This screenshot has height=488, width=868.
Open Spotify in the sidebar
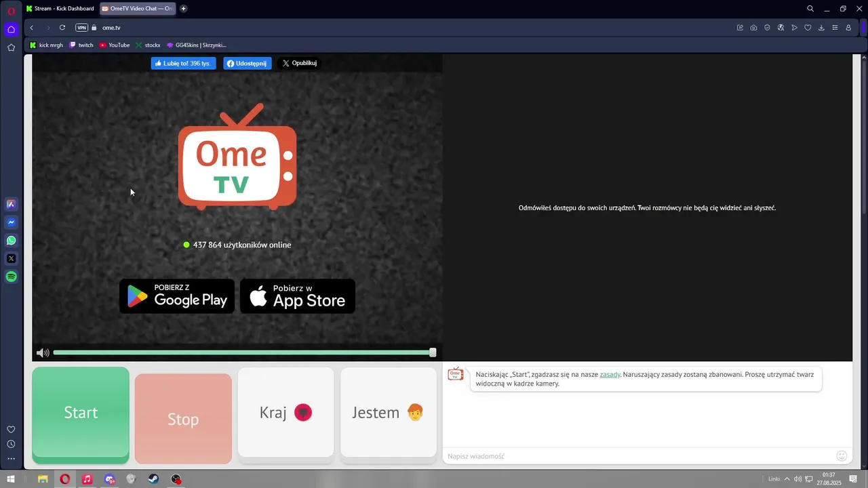coord(11,277)
